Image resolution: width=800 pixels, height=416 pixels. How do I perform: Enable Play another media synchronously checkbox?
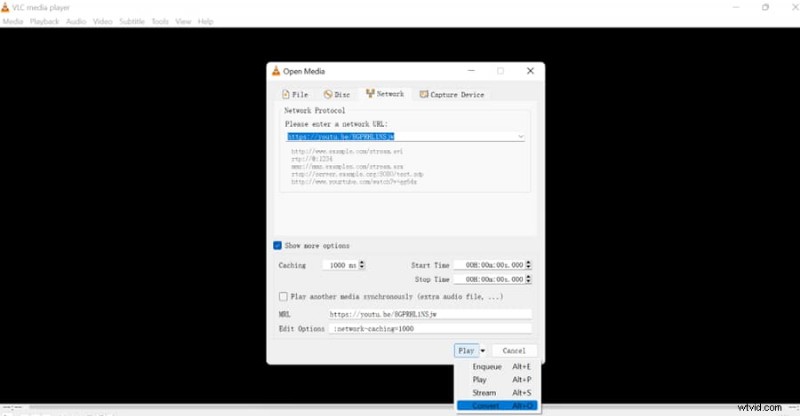pyautogui.click(x=283, y=297)
